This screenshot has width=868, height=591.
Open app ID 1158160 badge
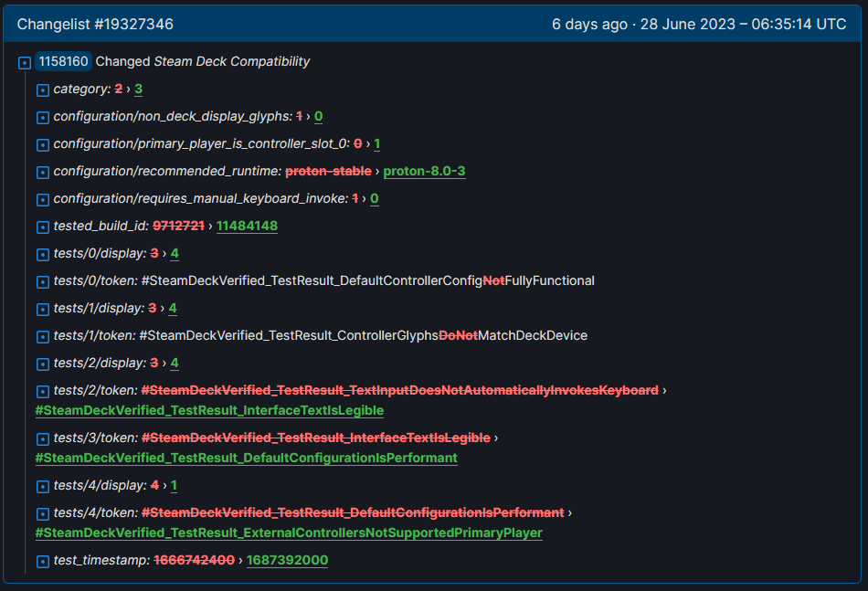[63, 61]
